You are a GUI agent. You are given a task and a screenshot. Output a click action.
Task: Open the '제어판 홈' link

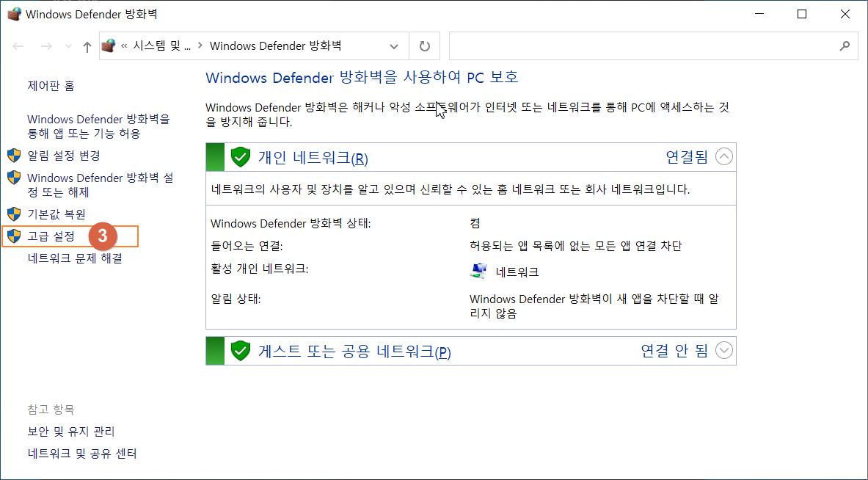(51, 86)
